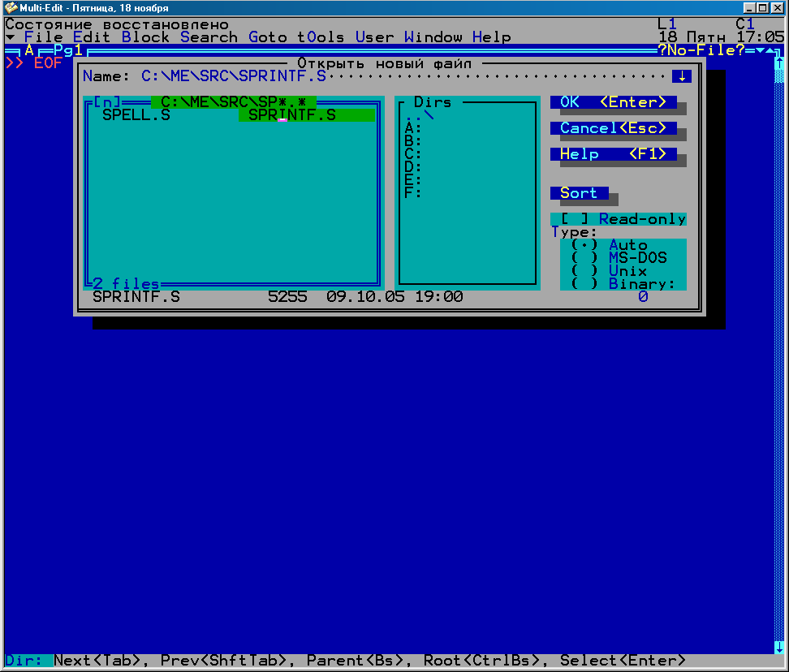The height and width of the screenshot is (672, 789).
Task: Open the File menu
Action: pos(43,37)
